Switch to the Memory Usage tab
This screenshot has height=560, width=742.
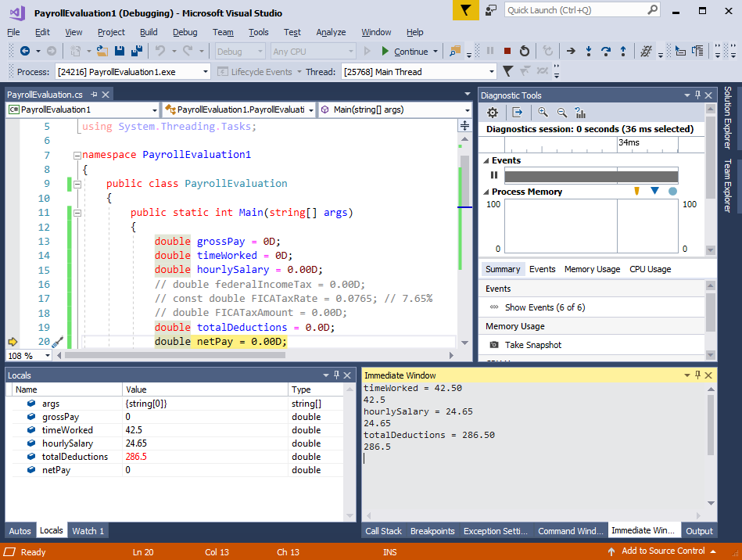[x=592, y=269]
